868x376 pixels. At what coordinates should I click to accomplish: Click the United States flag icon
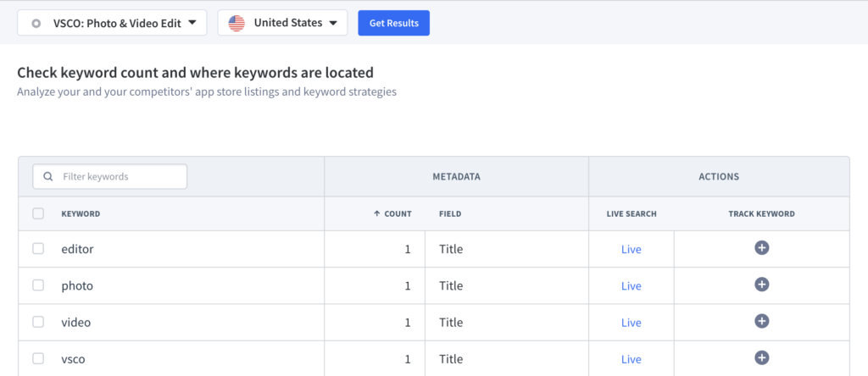click(236, 23)
